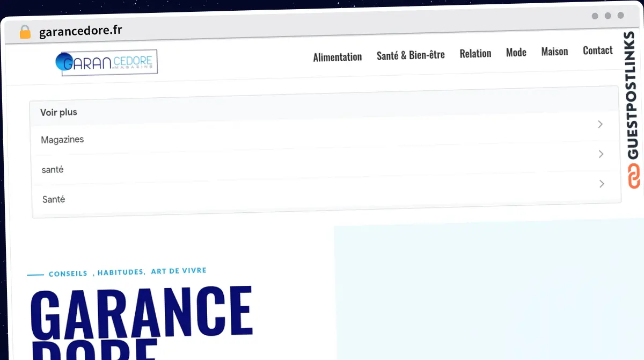Click the Voir plus heading
This screenshot has width=644, height=360.
pos(58,112)
